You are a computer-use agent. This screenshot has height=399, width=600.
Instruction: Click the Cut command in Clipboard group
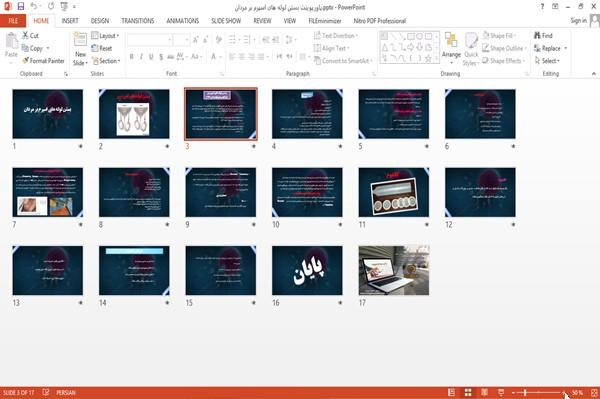click(x=30, y=36)
